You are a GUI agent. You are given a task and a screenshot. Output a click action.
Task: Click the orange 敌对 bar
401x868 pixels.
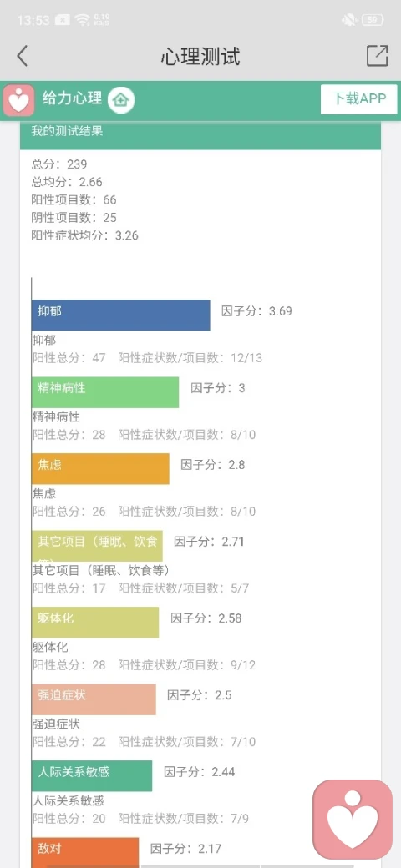click(85, 852)
